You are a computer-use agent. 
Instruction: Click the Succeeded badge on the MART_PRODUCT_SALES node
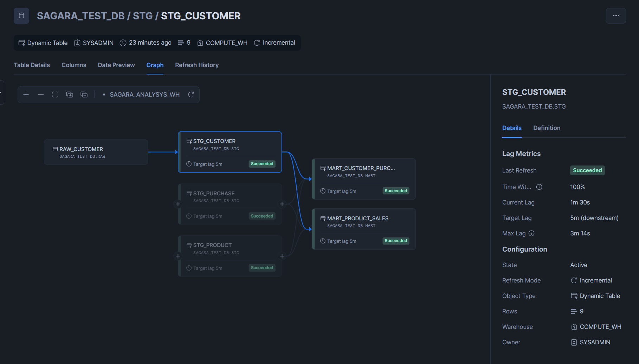(396, 241)
